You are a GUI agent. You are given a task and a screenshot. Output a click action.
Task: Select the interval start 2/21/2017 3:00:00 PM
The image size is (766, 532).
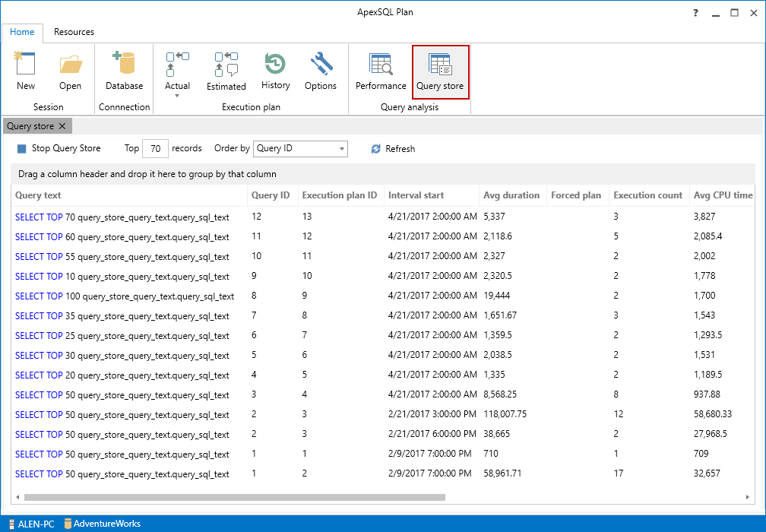click(432, 414)
